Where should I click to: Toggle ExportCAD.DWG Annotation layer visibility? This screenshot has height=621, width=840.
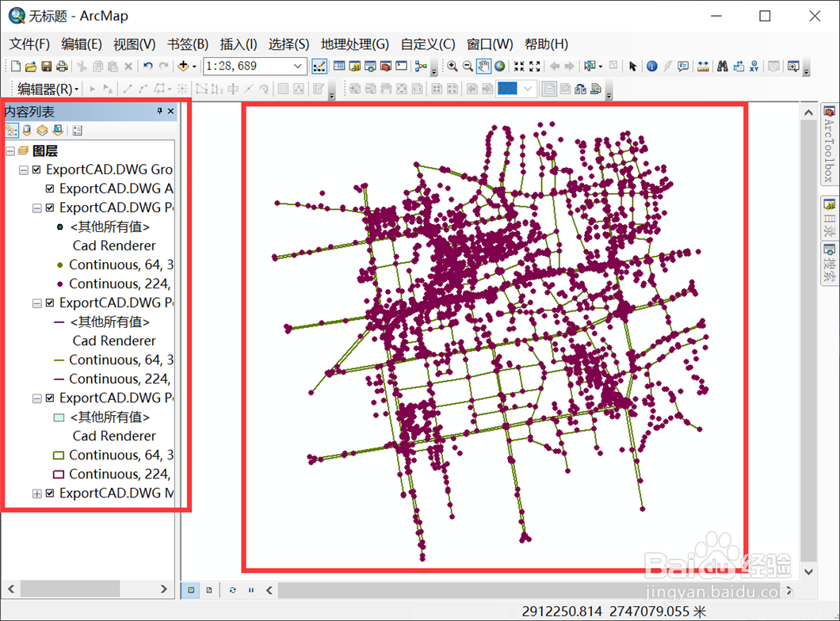[50, 189]
